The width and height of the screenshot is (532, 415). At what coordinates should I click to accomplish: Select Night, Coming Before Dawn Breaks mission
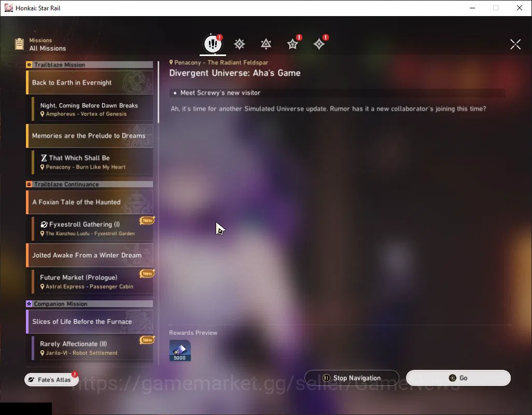(92, 109)
